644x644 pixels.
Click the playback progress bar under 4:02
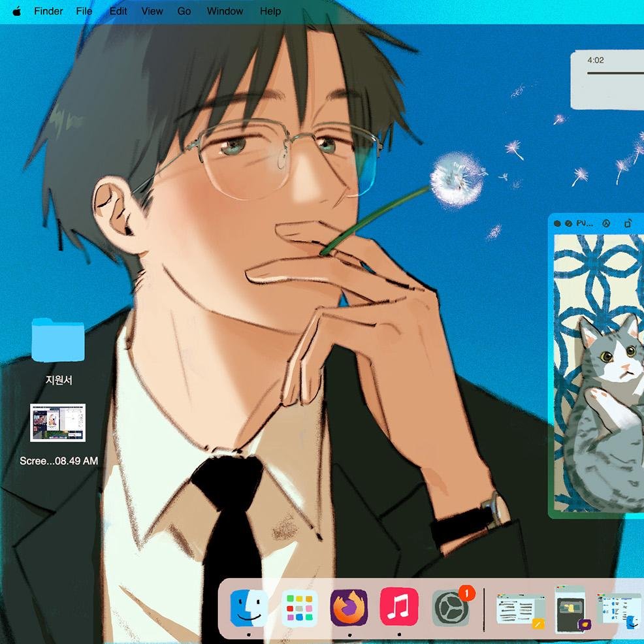(615, 73)
